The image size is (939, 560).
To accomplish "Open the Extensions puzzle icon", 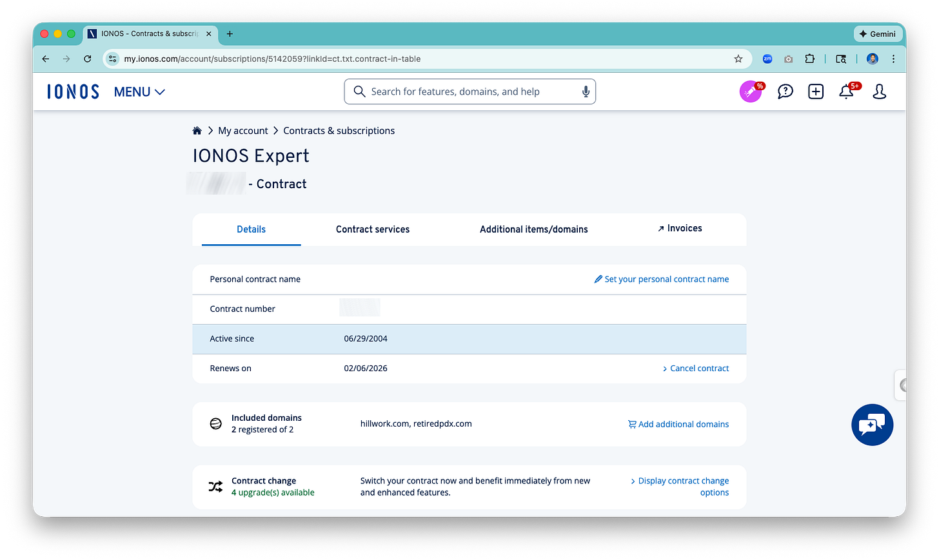I will [810, 59].
